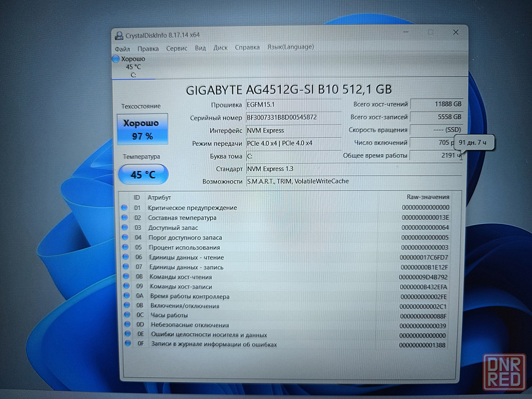Click status dot for Единицы данных - запись
The width and height of the screenshot is (532, 399).
click(126, 267)
